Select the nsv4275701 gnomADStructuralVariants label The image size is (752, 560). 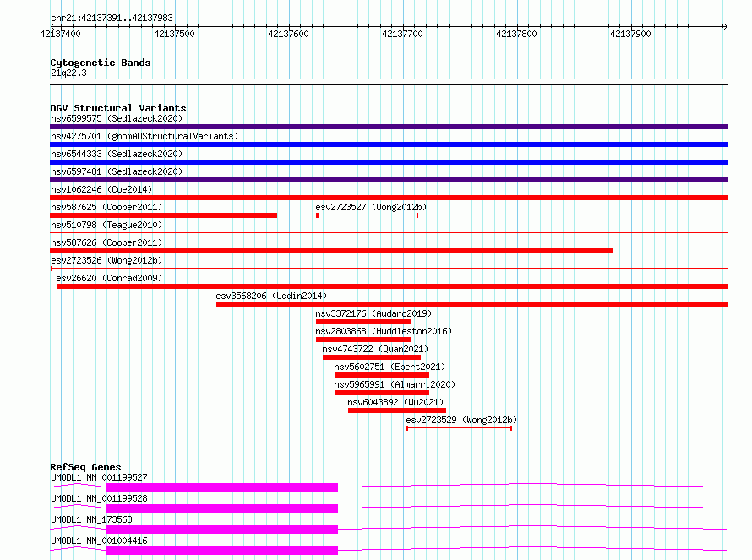click(144, 136)
